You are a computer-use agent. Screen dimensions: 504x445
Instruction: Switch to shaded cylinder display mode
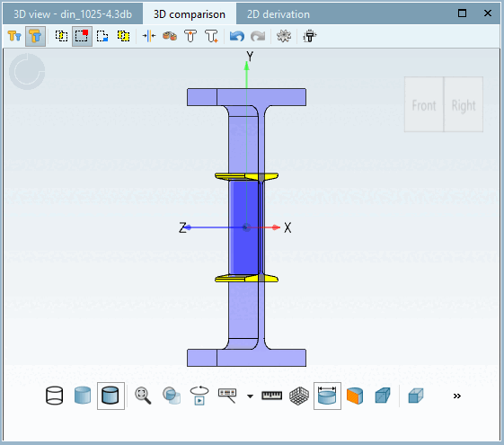tap(83, 396)
